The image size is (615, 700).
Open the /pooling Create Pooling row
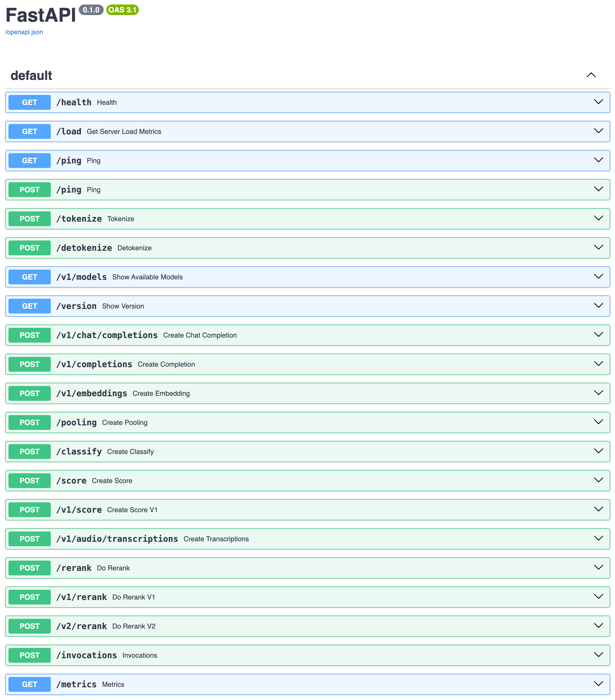[x=125, y=422]
